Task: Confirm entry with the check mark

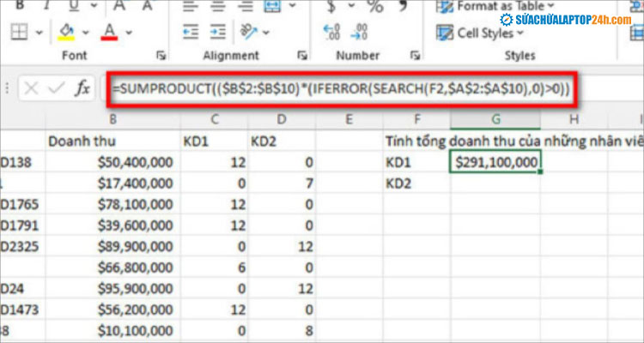Action: 57,88
